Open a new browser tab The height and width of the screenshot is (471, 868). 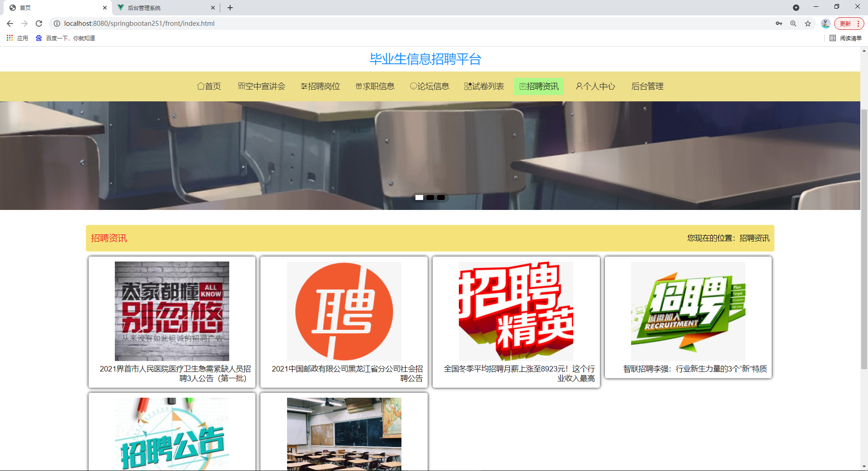coord(230,8)
